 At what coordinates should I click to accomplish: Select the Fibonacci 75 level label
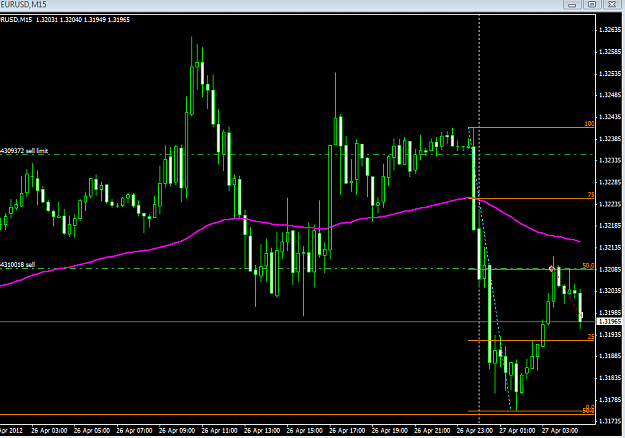point(591,195)
